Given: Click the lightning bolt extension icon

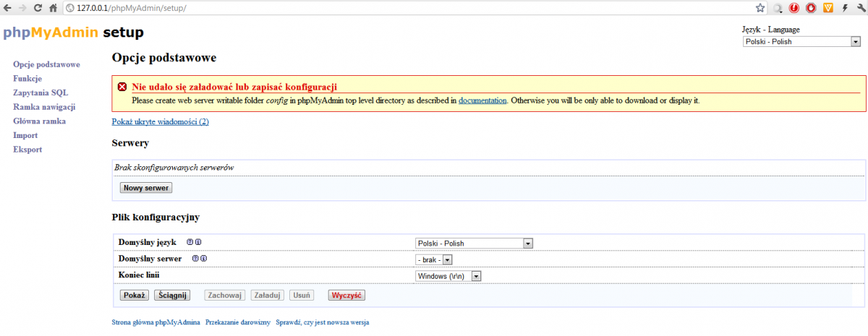Looking at the screenshot, I should tap(844, 8).
